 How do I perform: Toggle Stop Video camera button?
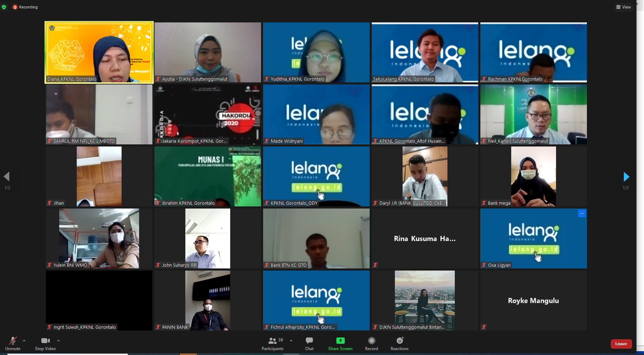45,341
